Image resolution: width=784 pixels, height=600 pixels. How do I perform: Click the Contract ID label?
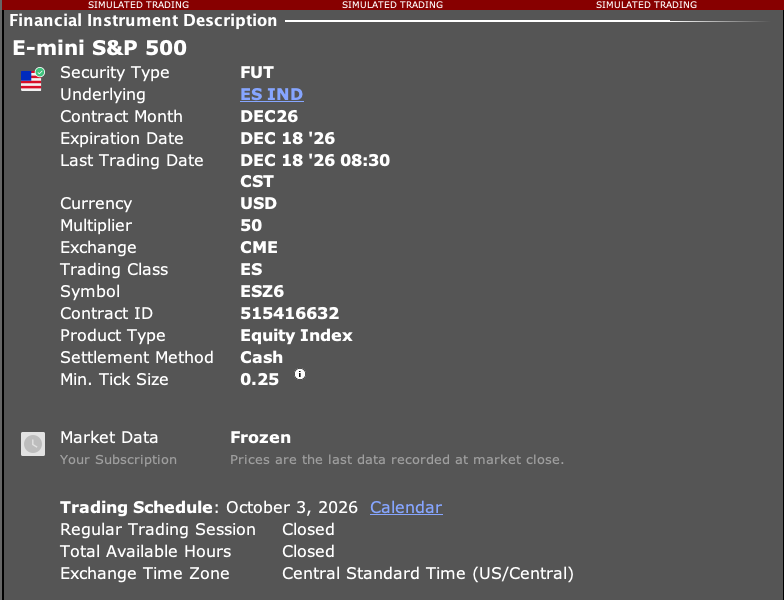[x=106, y=314]
